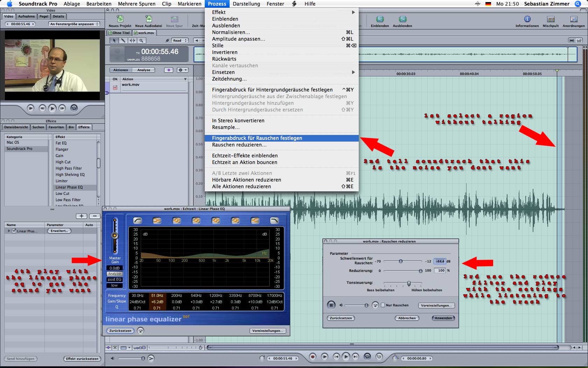Click the Anordnungen layouts icon
Viewport: 588px width, 368px height.
[x=574, y=19]
